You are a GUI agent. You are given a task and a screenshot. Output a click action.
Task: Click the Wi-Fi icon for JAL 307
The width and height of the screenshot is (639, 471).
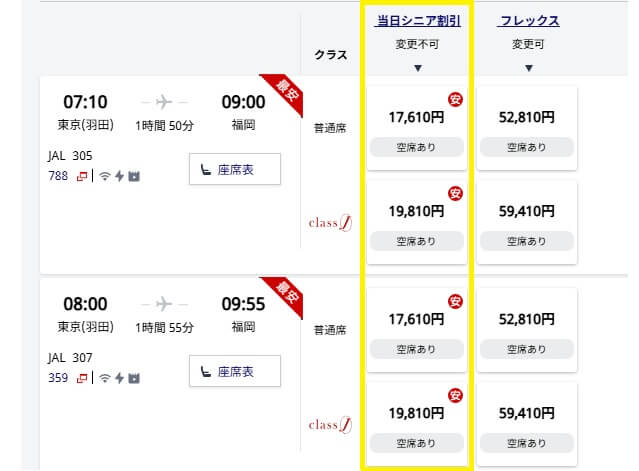(105, 378)
